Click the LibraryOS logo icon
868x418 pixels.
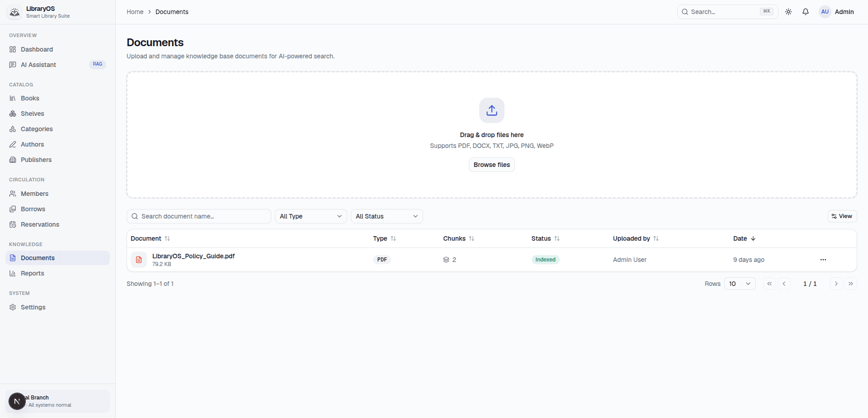coord(15,12)
